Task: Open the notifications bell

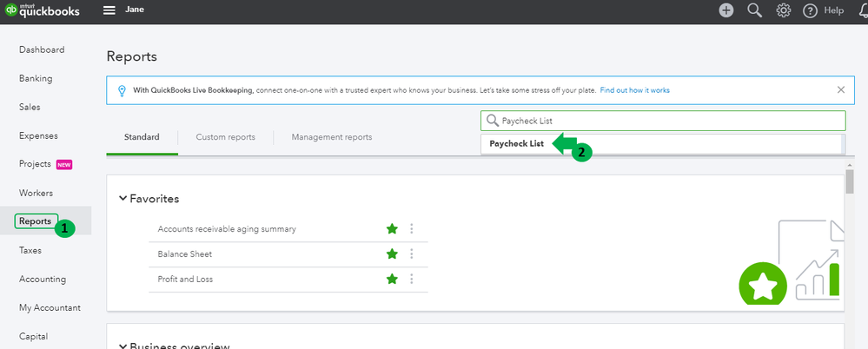Action: click(x=860, y=10)
